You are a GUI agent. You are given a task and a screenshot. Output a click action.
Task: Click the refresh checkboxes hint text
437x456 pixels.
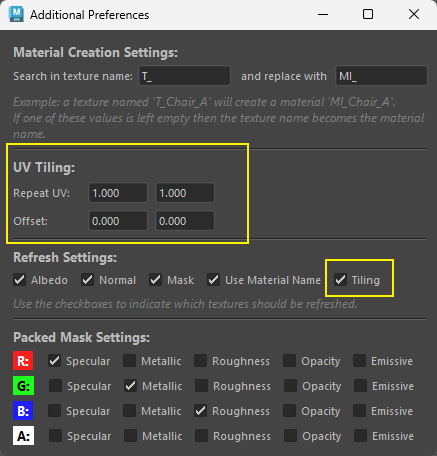tap(185, 304)
